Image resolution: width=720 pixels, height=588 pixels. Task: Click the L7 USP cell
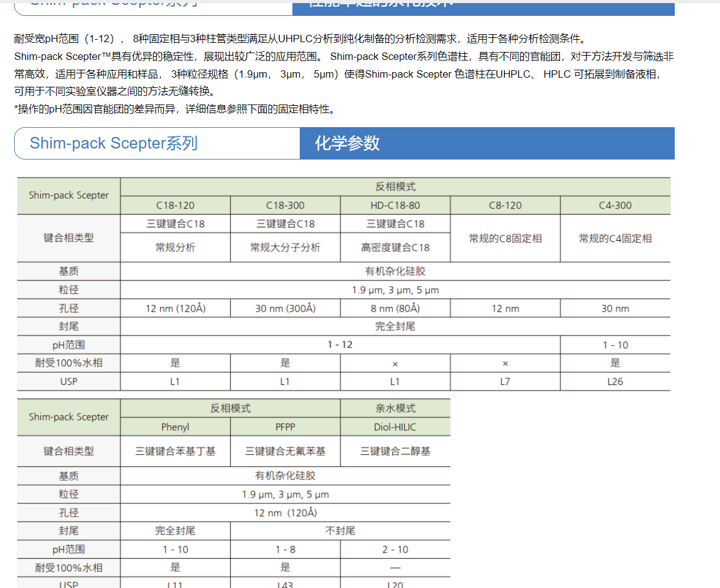click(505, 381)
